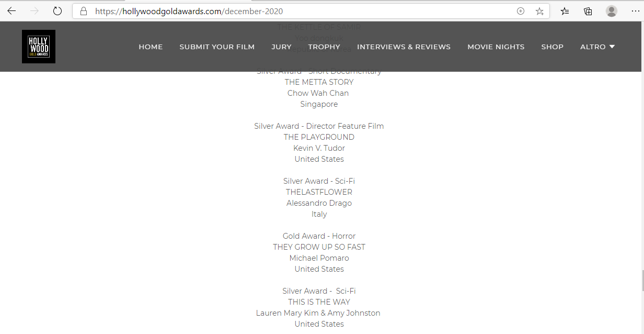
Task: Click the country Italy
Action: click(319, 214)
